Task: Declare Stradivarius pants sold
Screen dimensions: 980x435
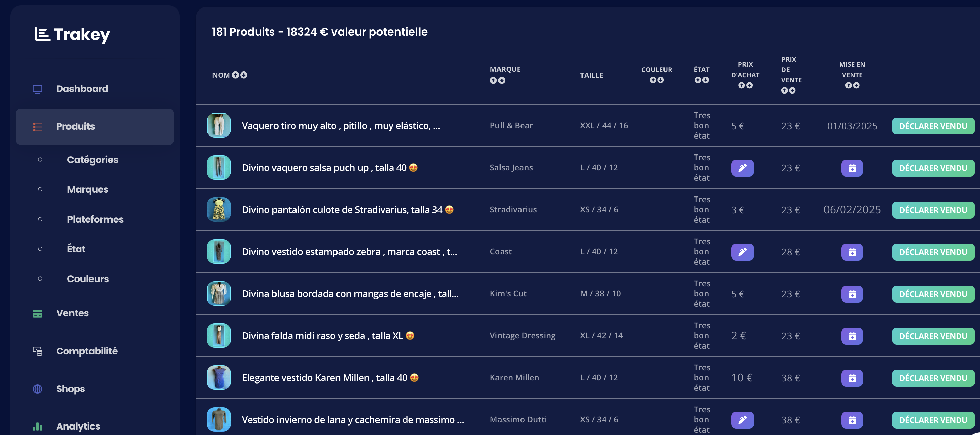Action: click(933, 210)
